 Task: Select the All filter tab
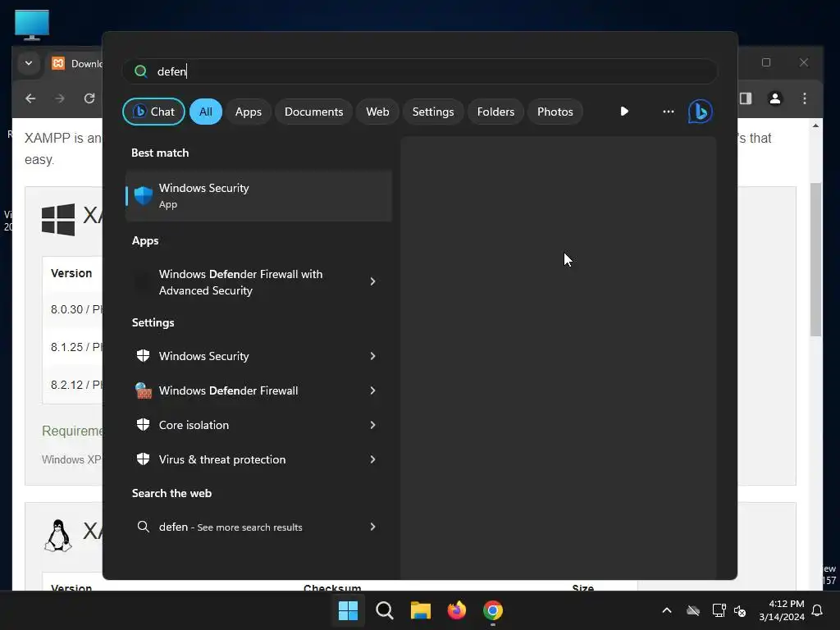pyautogui.click(x=206, y=112)
